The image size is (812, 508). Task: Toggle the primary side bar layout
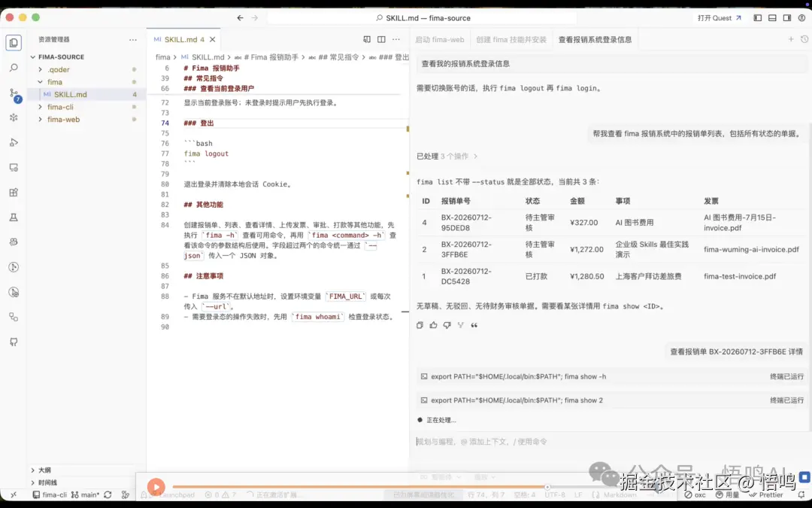(x=758, y=17)
